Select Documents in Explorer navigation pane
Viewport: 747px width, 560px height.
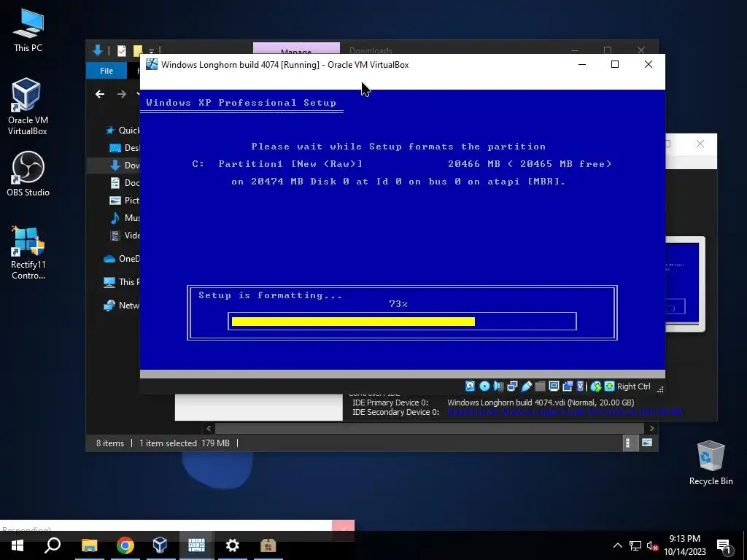(124, 183)
